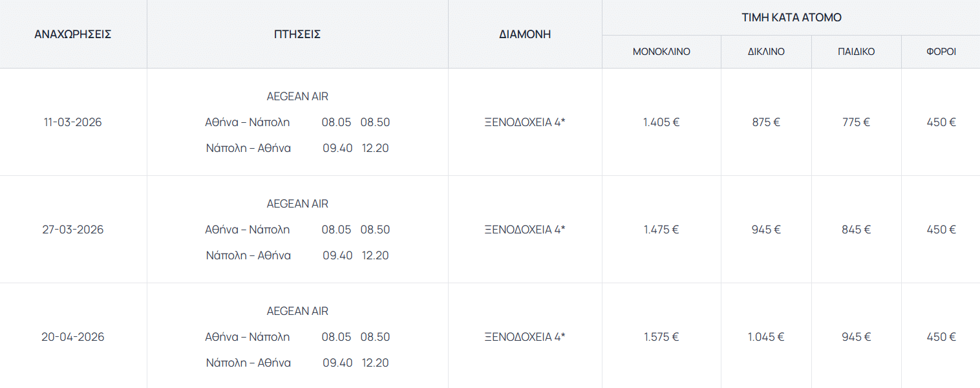Click the ΦΟΡΟΙ sub-header
980x388 pixels.
[x=941, y=52]
